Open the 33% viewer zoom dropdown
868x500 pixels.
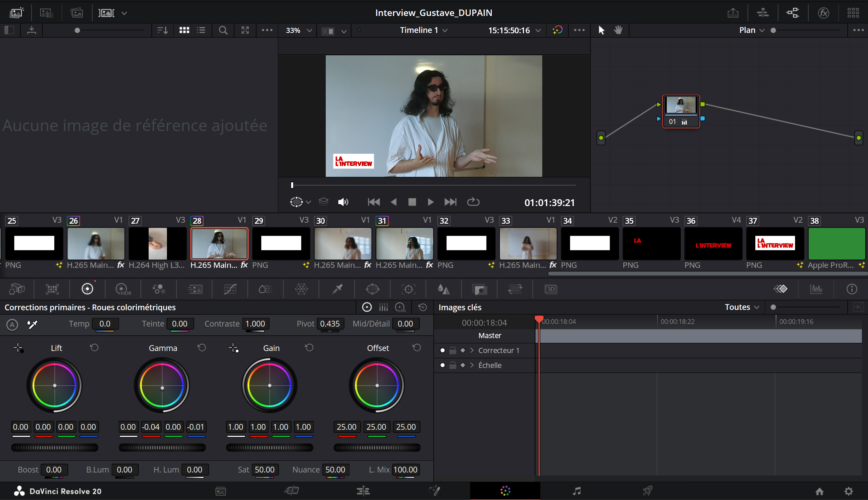point(299,31)
